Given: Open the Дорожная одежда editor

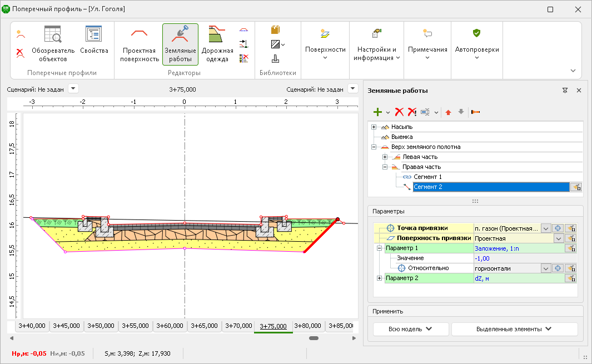Looking at the screenshot, I should [217, 44].
